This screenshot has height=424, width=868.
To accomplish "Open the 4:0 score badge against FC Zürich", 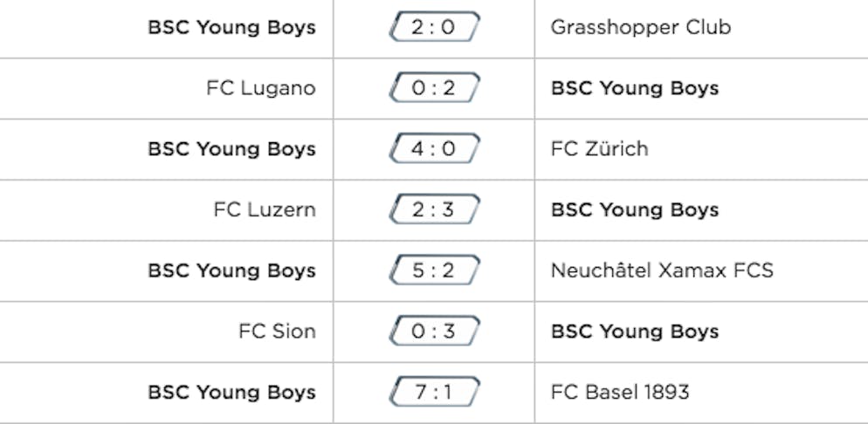I will pos(434,148).
